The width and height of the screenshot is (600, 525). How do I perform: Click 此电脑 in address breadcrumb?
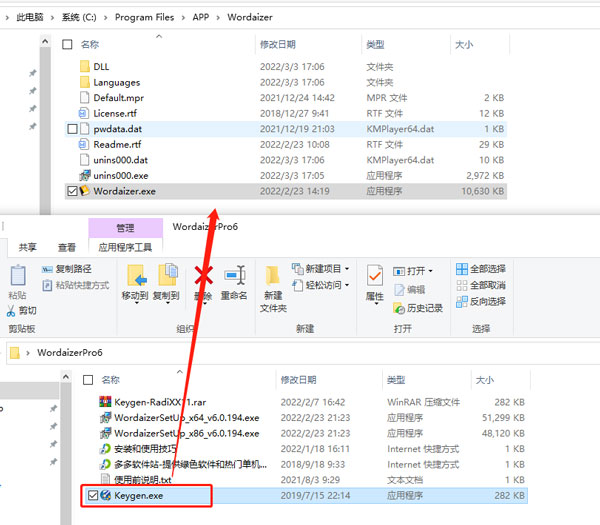tap(30, 17)
